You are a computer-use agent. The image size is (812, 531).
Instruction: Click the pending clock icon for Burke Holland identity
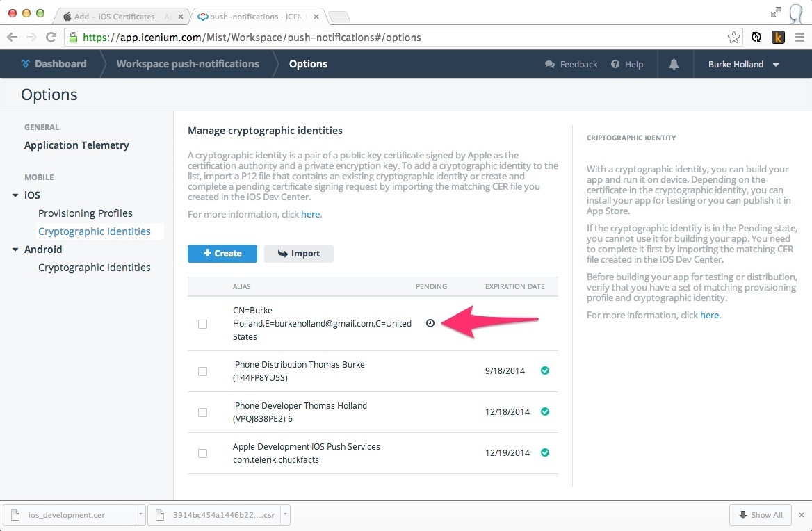tap(430, 323)
